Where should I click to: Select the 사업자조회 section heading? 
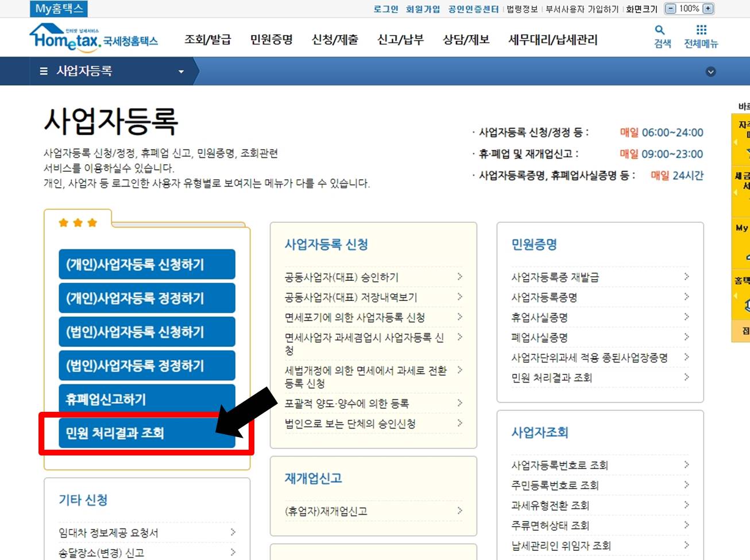click(540, 432)
